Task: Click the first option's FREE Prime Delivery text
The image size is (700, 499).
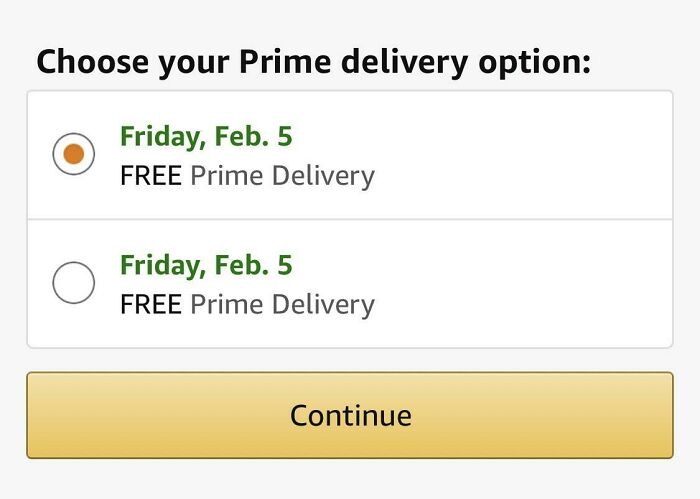Action: [x=247, y=177]
